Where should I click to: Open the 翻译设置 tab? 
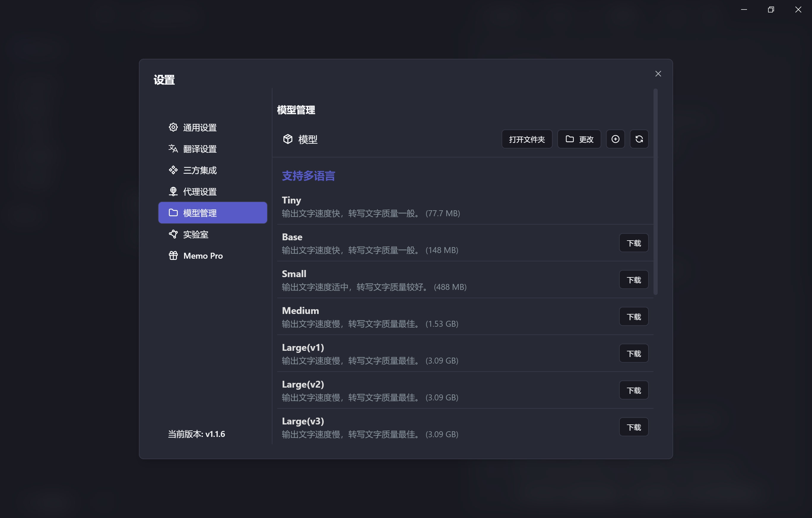coord(200,149)
